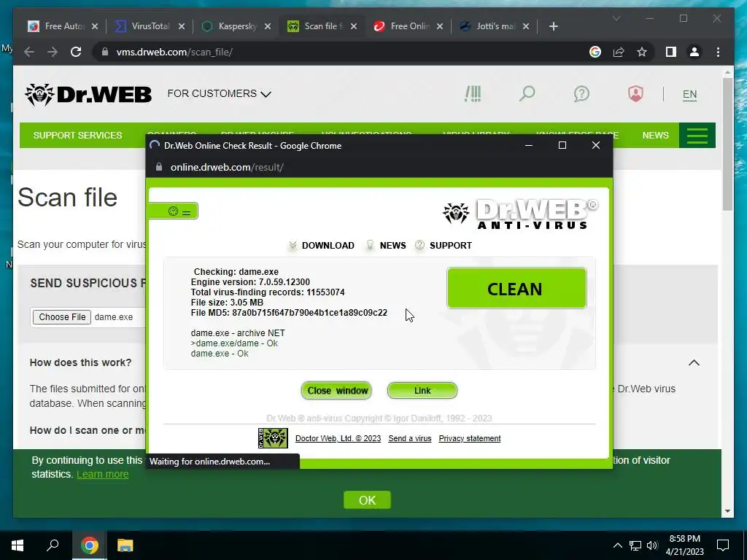Open Chrome tab search chevron
The width and height of the screenshot is (747, 560).
point(616,18)
